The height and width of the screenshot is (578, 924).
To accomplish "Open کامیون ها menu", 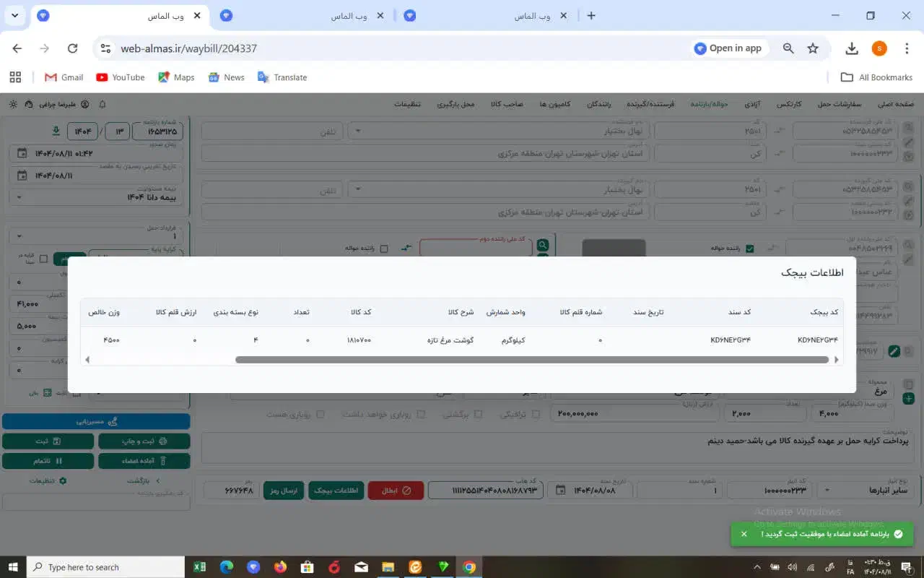I will point(555,104).
